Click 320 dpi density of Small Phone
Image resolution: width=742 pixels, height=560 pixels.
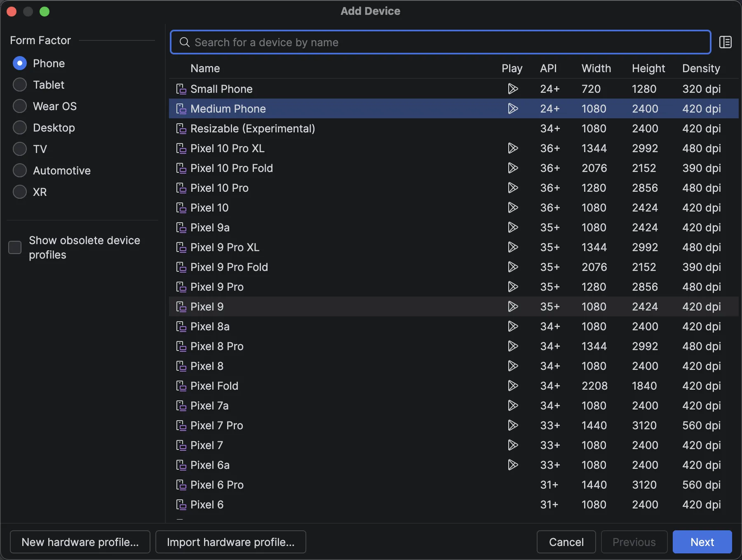pos(701,89)
